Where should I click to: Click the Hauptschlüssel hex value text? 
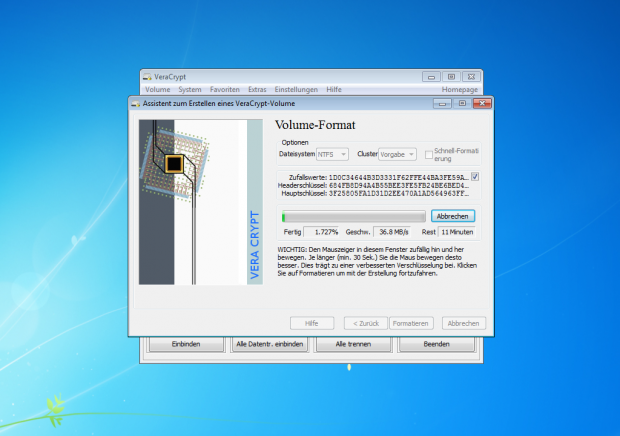pos(399,193)
